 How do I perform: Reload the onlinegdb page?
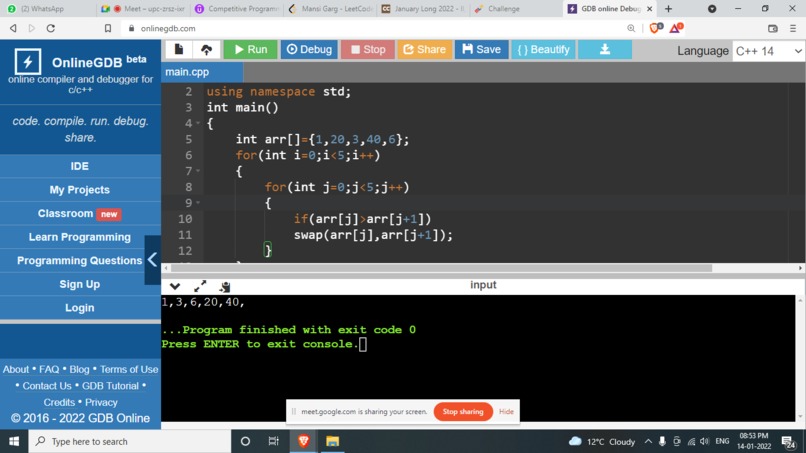(x=50, y=28)
